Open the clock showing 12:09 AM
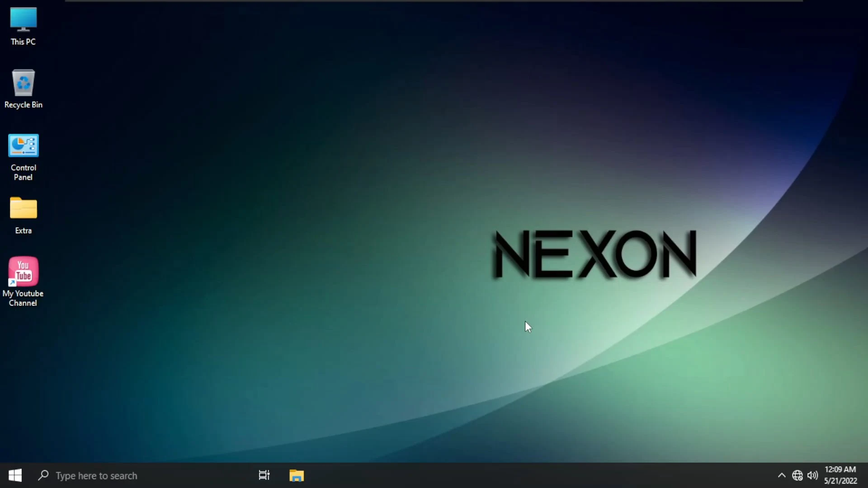 click(x=840, y=469)
